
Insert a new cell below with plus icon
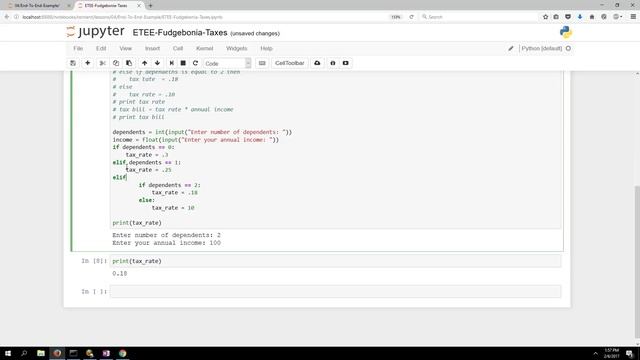[x=87, y=63]
